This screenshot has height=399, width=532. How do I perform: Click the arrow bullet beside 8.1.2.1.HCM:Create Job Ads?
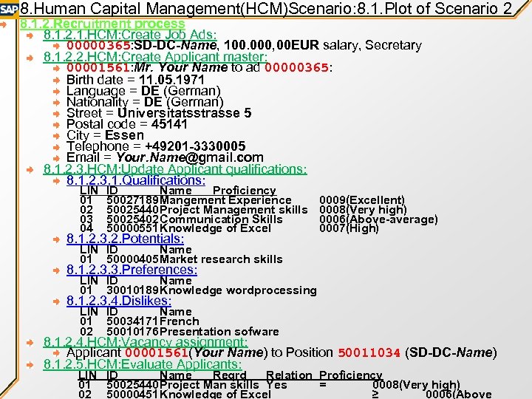(x=30, y=35)
